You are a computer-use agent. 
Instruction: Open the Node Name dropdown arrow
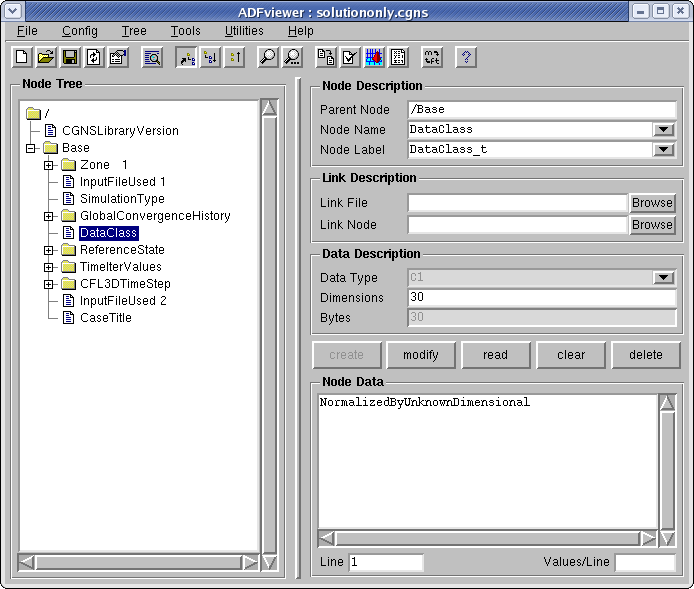[663, 129]
